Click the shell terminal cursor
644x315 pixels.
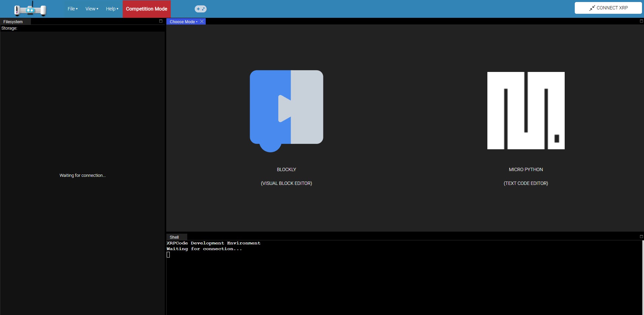pyautogui.click(x=168, y=255)
